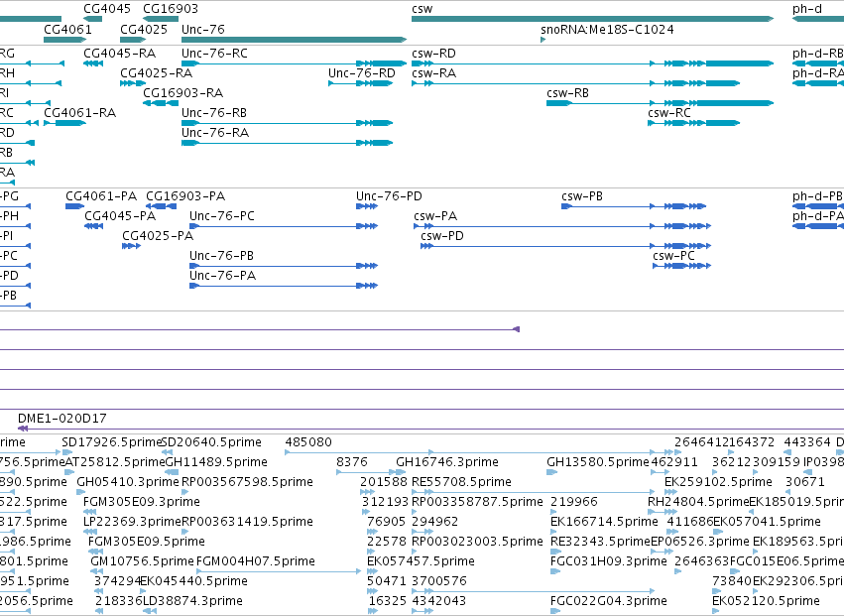This screenshot has width=844, height=616.
Task: Select the GH05410.3prime EST
Action: [80, 492]
